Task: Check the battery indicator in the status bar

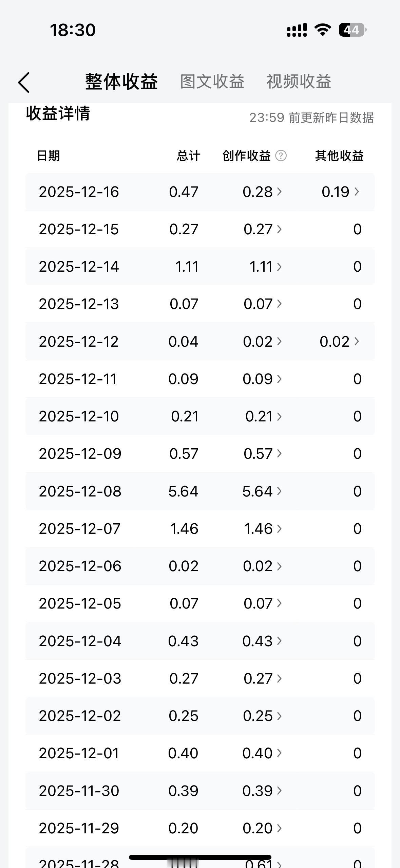Action: tap(353, 30)
